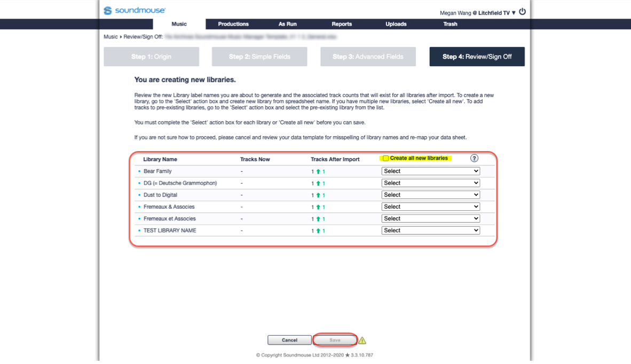Image resolution: width=631 pixels, height=364 pixels.
Task: Click the 'You are creating new libraries.' heading
Action: coord(185,80)
